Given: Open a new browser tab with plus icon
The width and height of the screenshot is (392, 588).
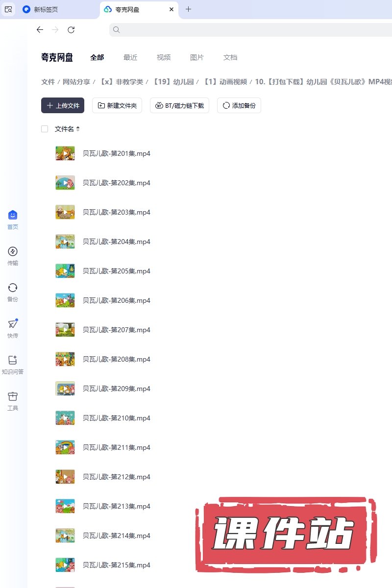Looking at the screenshot, I should pos(188,9).
